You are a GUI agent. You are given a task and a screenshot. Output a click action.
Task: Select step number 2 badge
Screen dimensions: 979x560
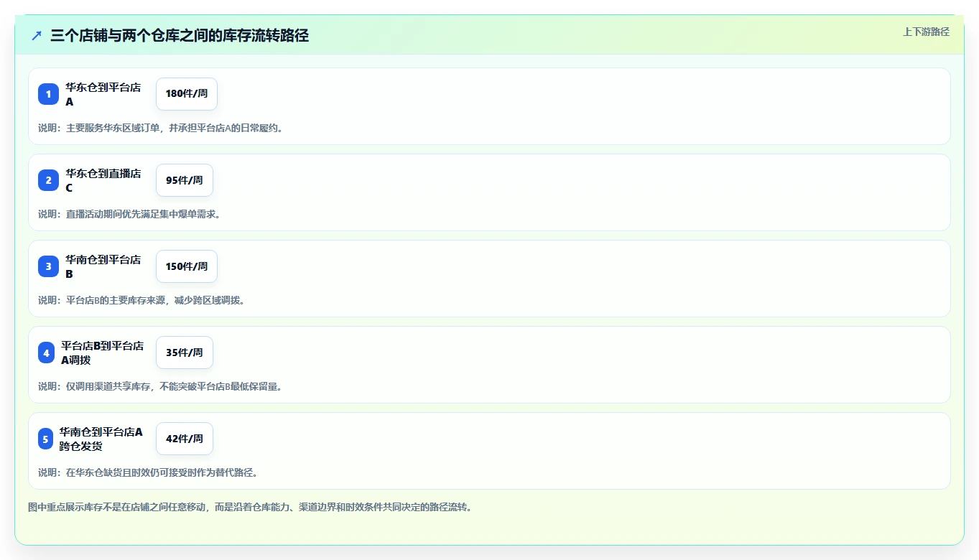[x=48, y=180]
